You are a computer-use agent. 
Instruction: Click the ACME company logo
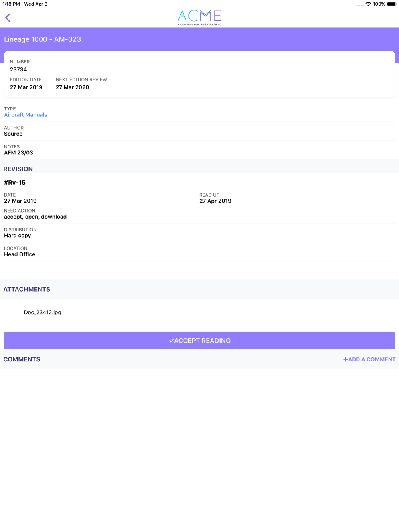coord(199,17)
